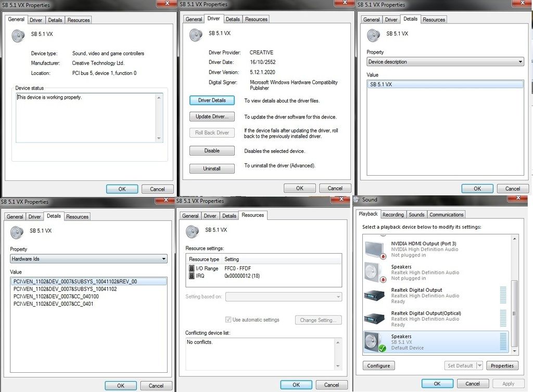
Task: Click the Realtek Digital Output(Optical) device icon
Action: (x=374, y=319)
